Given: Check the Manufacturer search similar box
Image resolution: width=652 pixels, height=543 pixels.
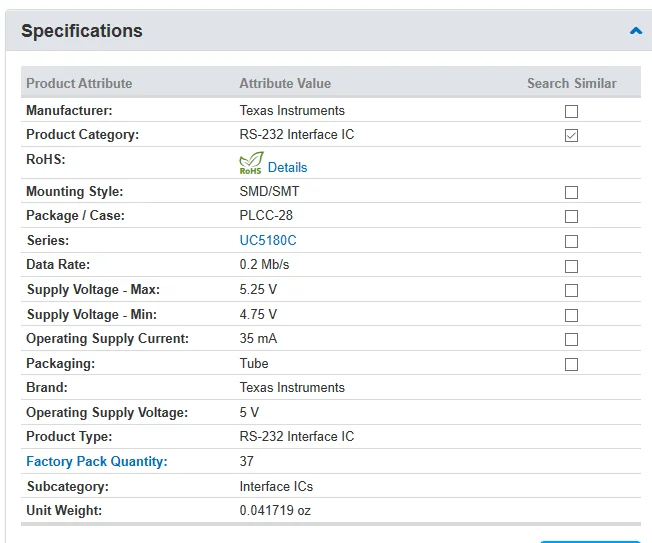Looking at the screenshot, I should 571,111.
